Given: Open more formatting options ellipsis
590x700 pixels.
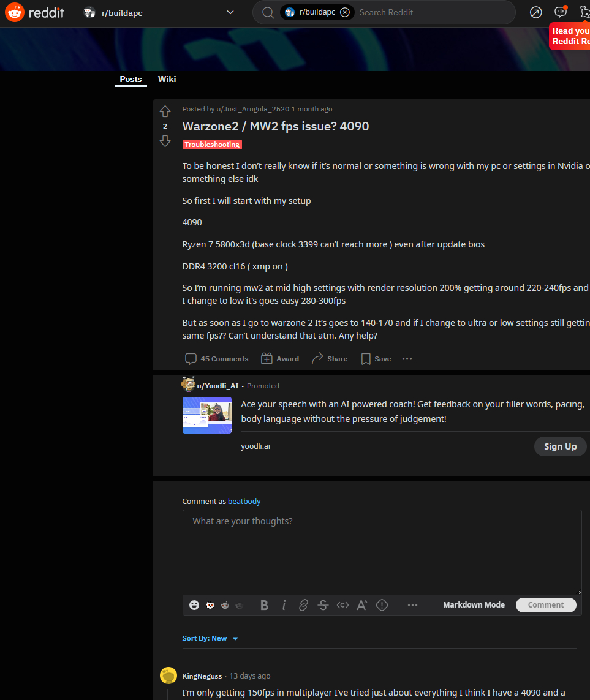Looking at the screenshot, I should [x=412, y=605].
